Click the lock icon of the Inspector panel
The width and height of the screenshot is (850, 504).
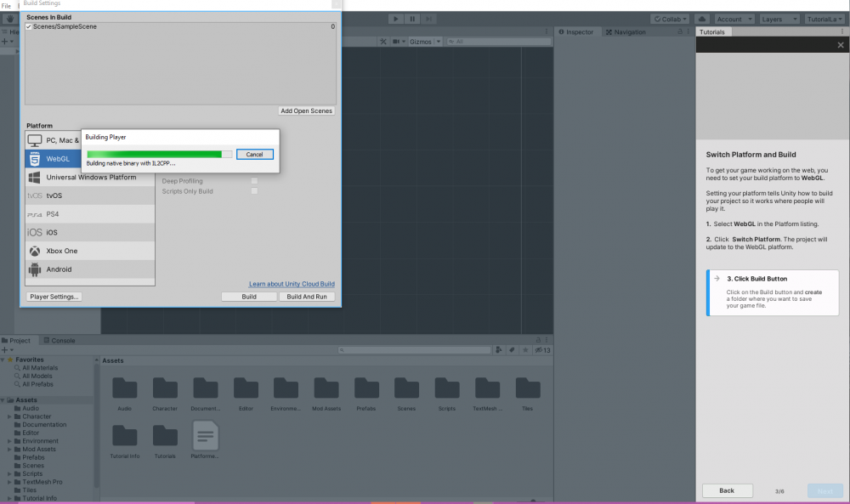[680, 32]
